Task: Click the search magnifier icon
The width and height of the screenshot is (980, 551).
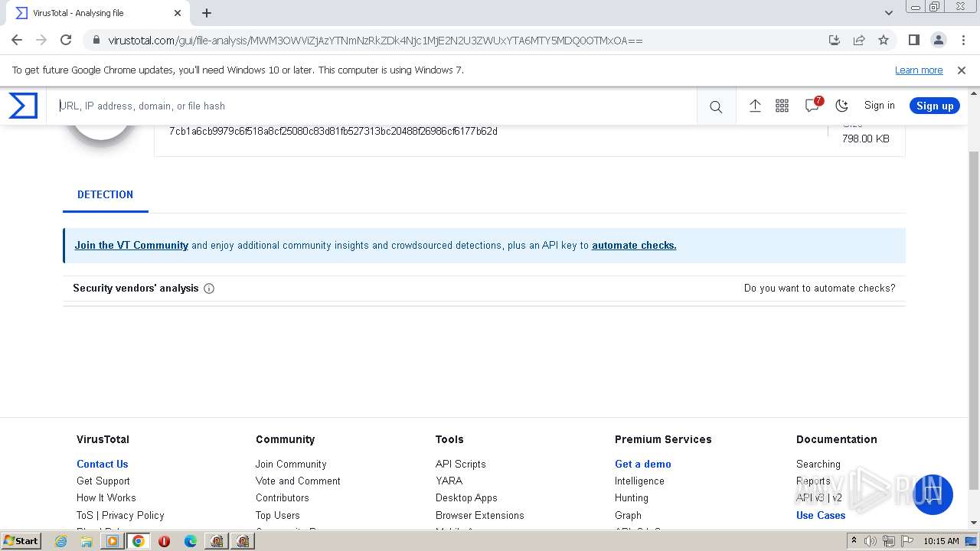Action: click(716, 106)
